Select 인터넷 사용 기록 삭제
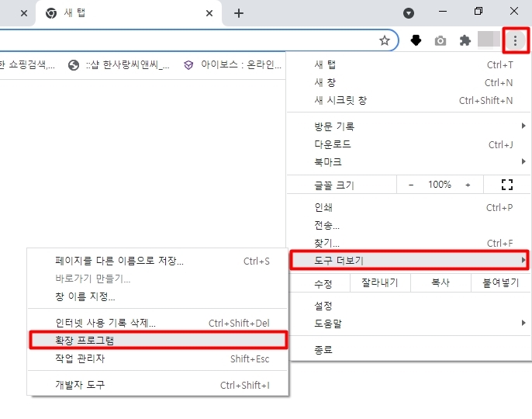This screenshot has height=419, width=532. [157, 323]
